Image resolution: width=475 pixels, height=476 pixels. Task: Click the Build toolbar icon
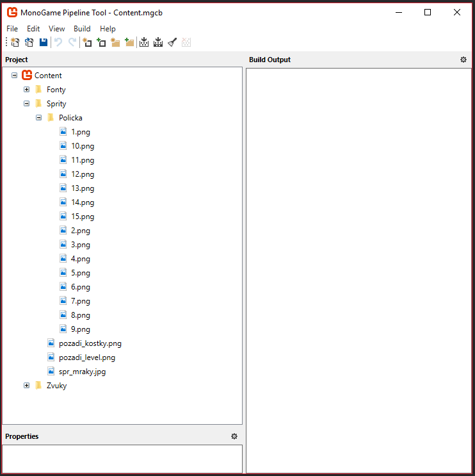pos(144,42)
